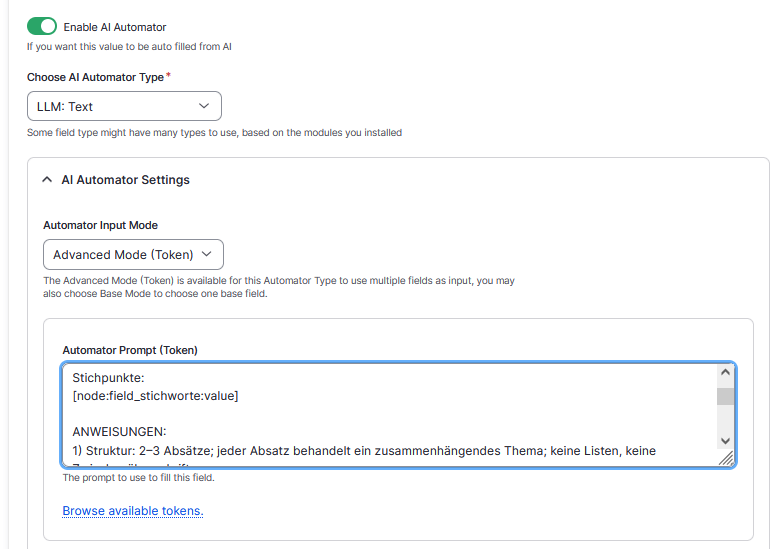The image size is (771, 549).
Task: Click the 'ANWEISUNGEN:' line in prompt
Action: [119, 432]
